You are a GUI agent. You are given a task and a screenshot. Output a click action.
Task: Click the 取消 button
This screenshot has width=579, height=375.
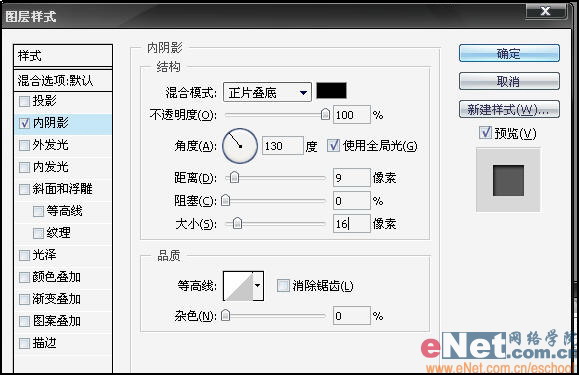(509, 81)
